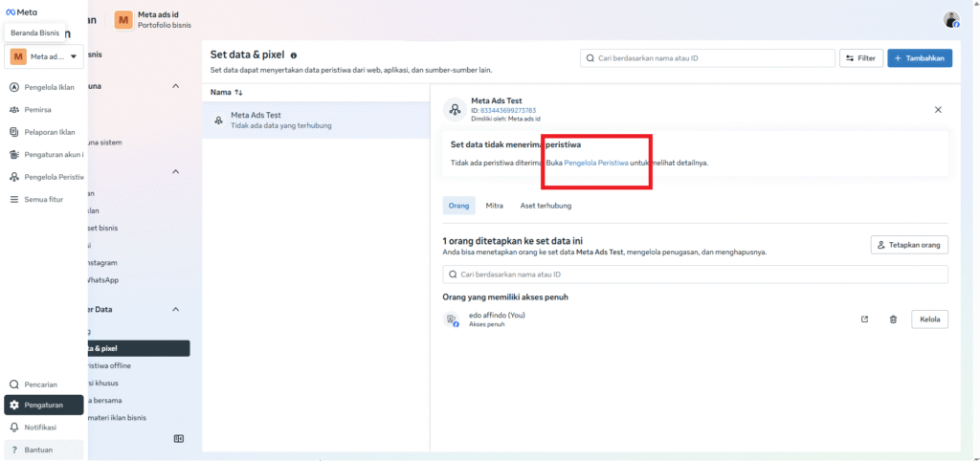Close the Meta Ads Test details panel

[937, 110]
